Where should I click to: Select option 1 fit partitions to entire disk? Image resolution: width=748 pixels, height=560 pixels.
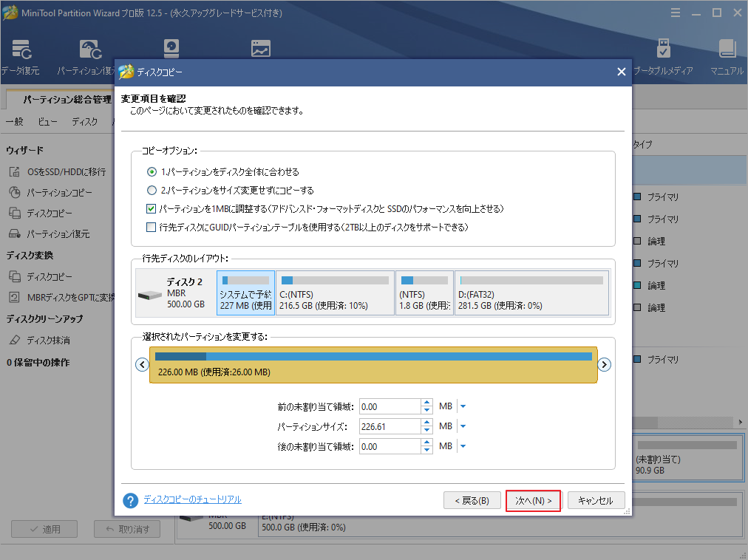tap(152, 172)
